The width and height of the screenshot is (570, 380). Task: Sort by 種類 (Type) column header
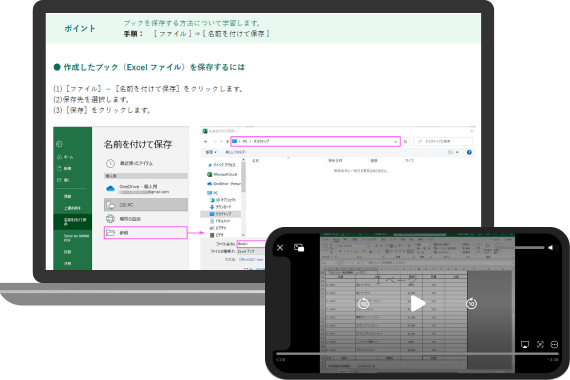tap(374, 160)
